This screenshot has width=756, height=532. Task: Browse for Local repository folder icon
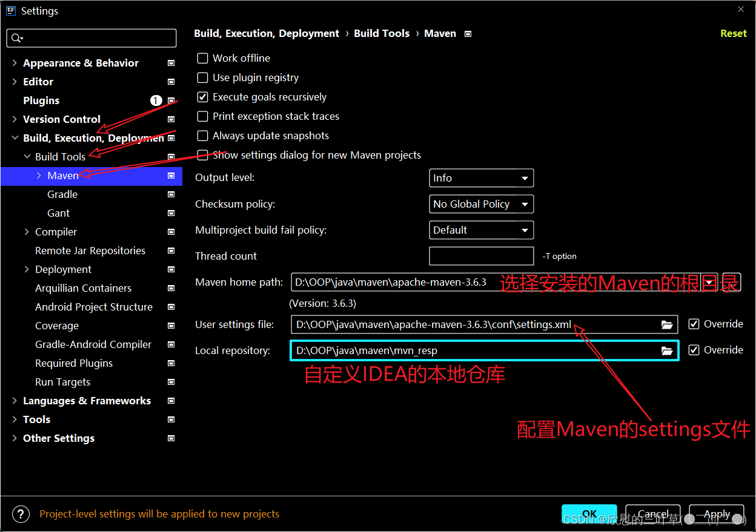[667, 350]
